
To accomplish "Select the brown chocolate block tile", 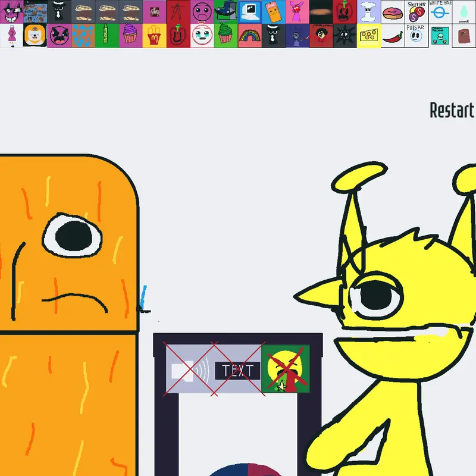I will coord(464,36).
